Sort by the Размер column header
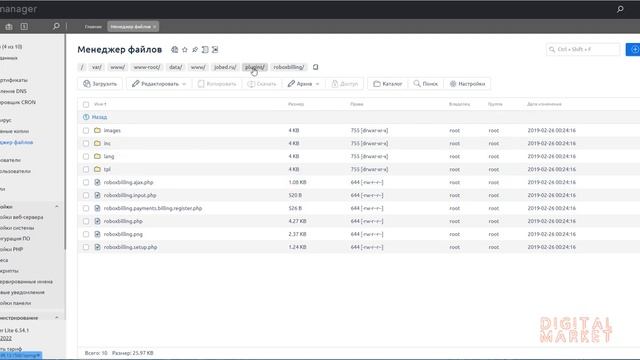 click(x=296, y=104)
